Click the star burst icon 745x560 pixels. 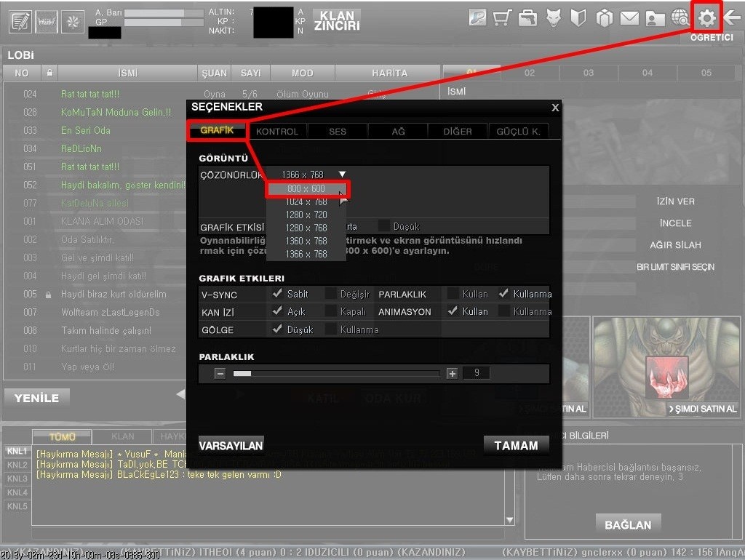[72, 21]
